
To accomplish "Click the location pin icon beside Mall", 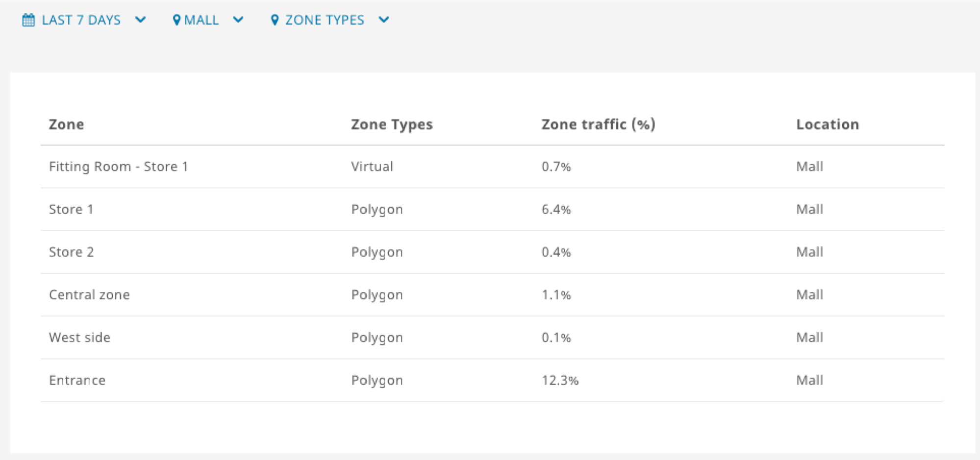I will click(x=177, y=20).
